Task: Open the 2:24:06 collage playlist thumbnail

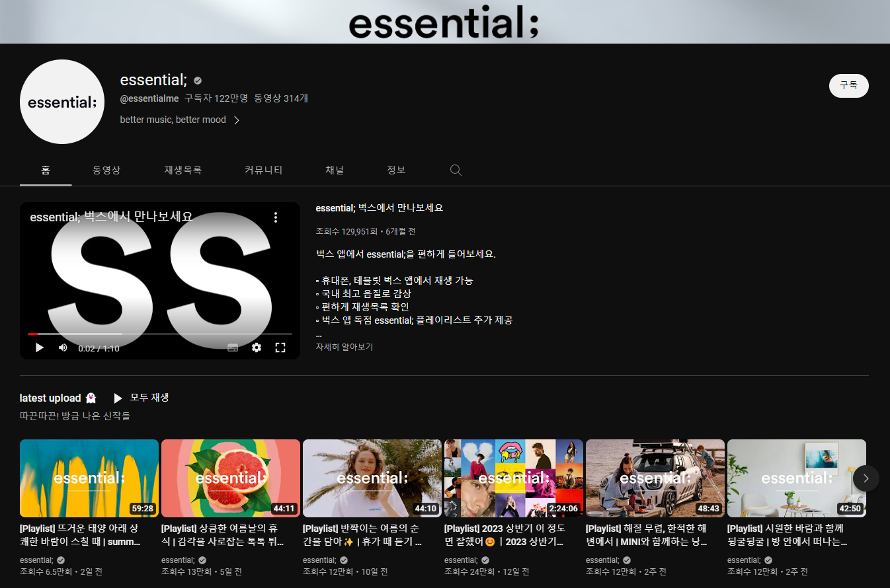Action: [x=514, y=478]
